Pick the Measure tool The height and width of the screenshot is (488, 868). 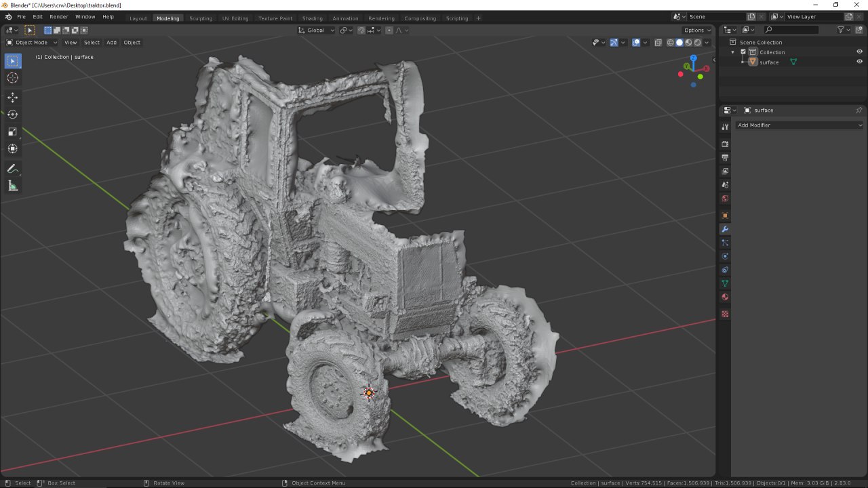point(13,186)
